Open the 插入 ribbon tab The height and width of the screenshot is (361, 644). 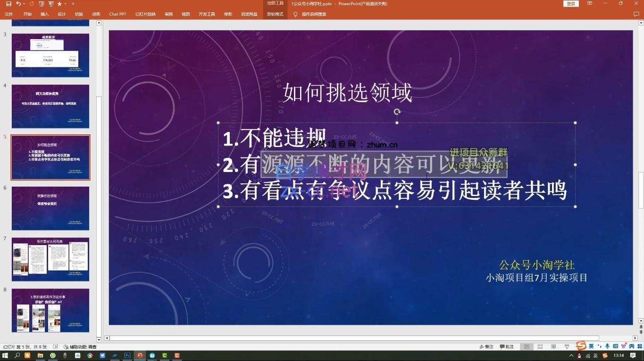(x=45, y=14)
